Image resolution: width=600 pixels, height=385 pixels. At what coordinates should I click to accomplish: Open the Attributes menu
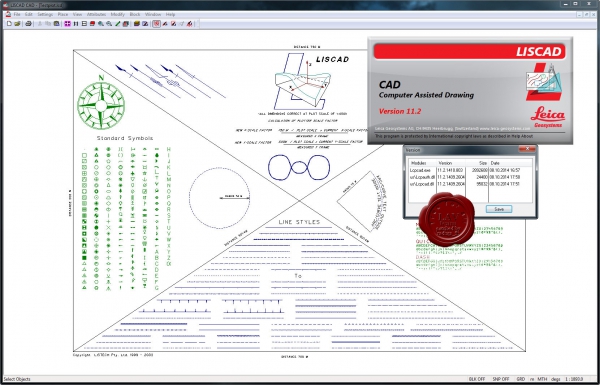[96, 15]
